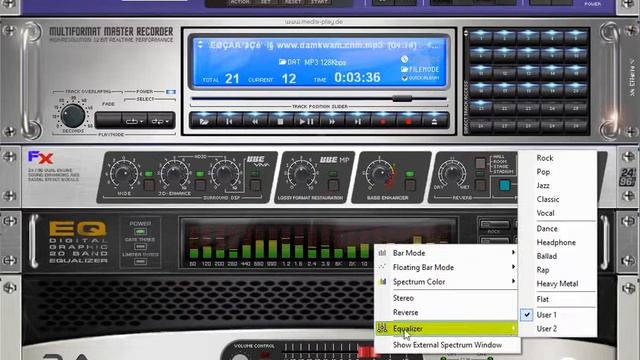Fast-forward the current track
Screen dimensions: 640x360
click(332, 121)
